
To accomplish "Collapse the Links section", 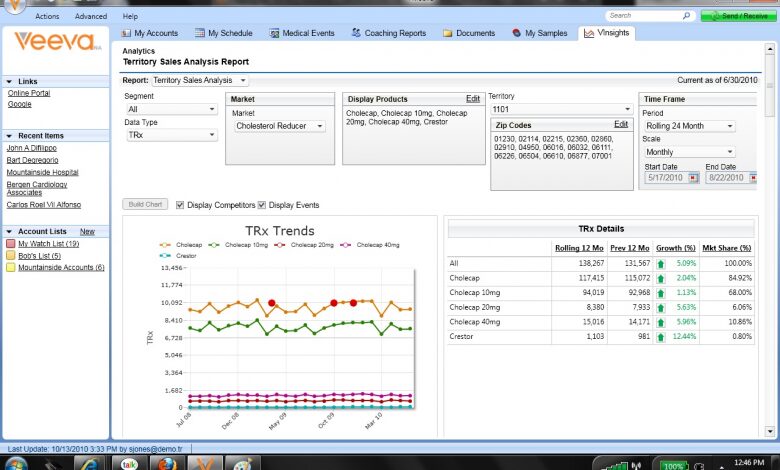I will point(9,82).
